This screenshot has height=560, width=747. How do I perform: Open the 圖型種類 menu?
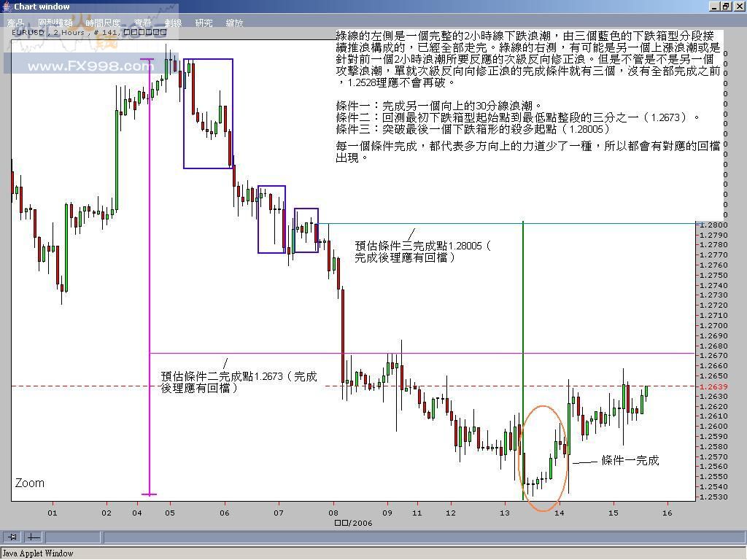[x=55, y=23]
